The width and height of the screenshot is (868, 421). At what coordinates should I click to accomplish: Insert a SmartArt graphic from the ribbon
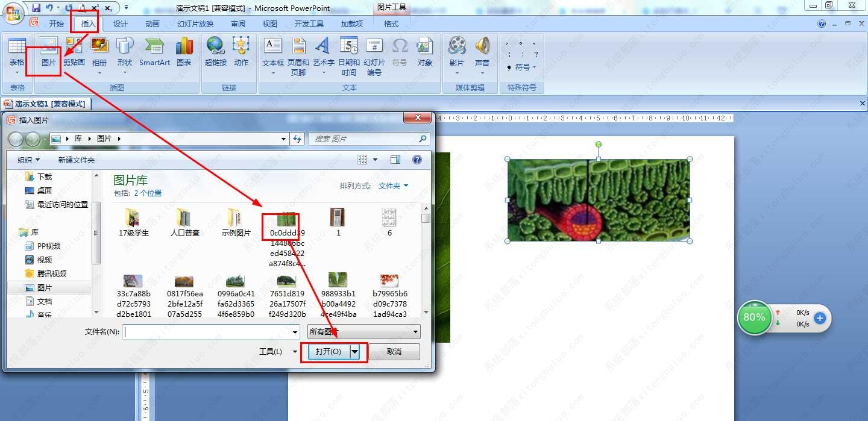pos(154,52)
